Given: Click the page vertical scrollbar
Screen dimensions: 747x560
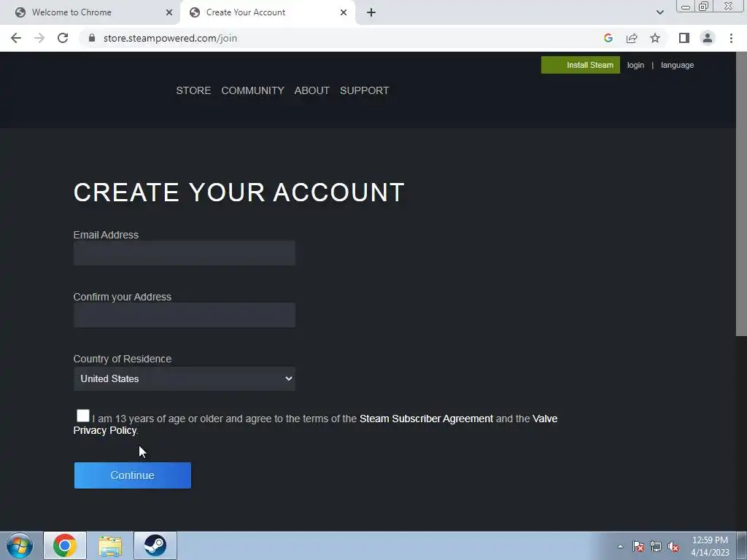Looking at the screenshot, I should click(741, 194).
